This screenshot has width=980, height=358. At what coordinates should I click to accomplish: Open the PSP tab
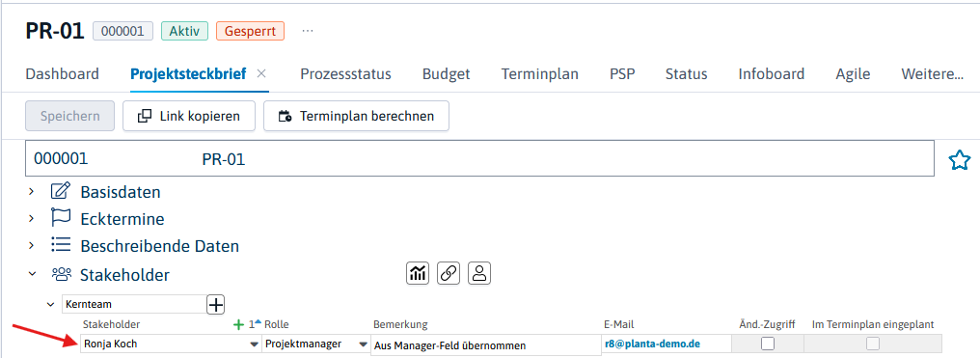pyautogui.click(x=622, y=73)
